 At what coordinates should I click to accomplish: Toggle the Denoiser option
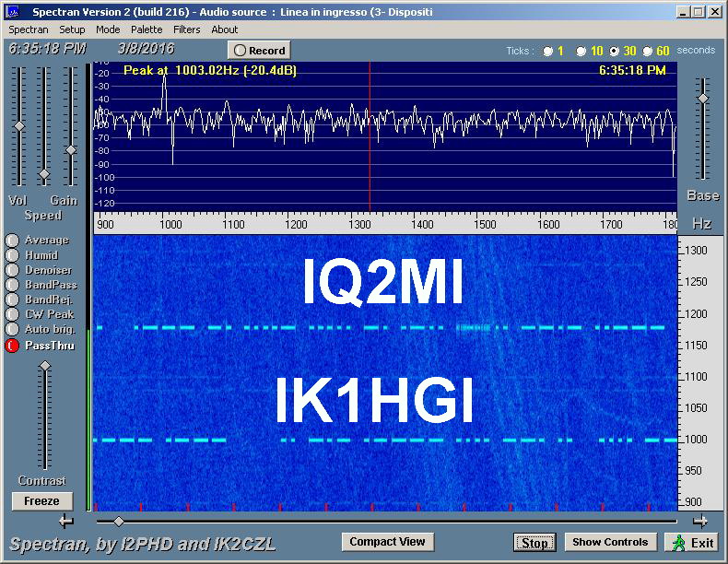[x=12, y=271]
